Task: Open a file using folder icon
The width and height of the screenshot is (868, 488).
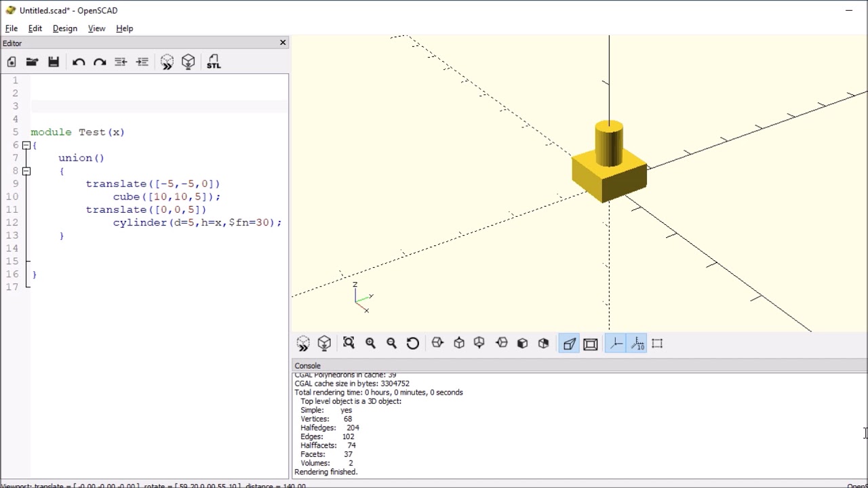Action: (x=32, y=62)
